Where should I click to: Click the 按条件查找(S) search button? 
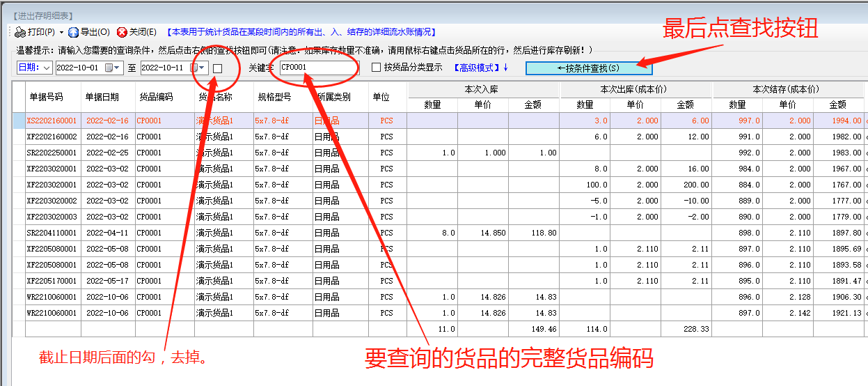point(588,68)
